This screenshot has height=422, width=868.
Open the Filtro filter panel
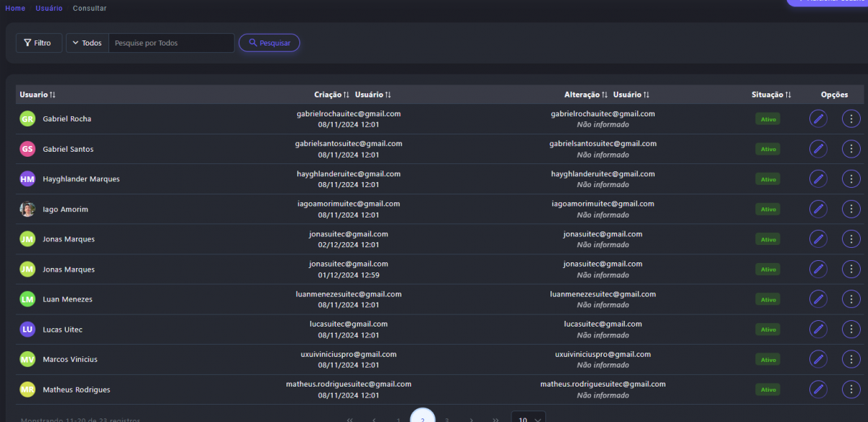[x=38, y=43]
